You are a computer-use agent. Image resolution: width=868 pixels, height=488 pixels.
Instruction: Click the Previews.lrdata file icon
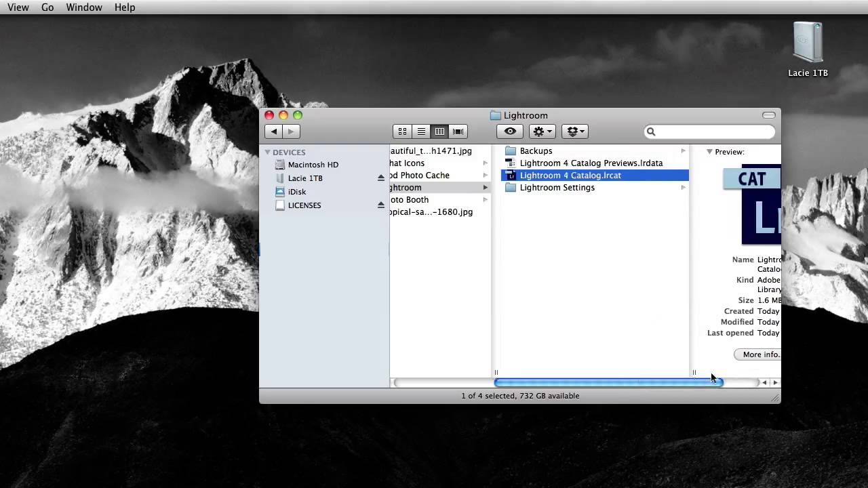511,163
